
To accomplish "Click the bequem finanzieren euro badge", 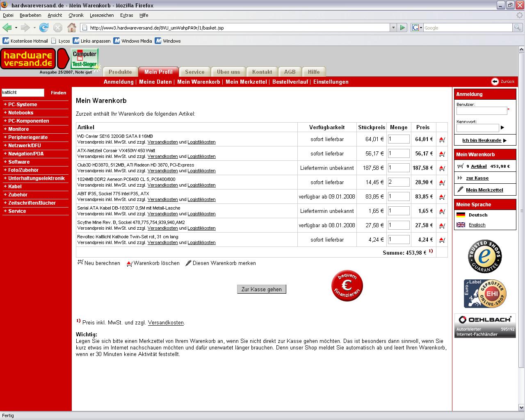I will click(347, 285).
